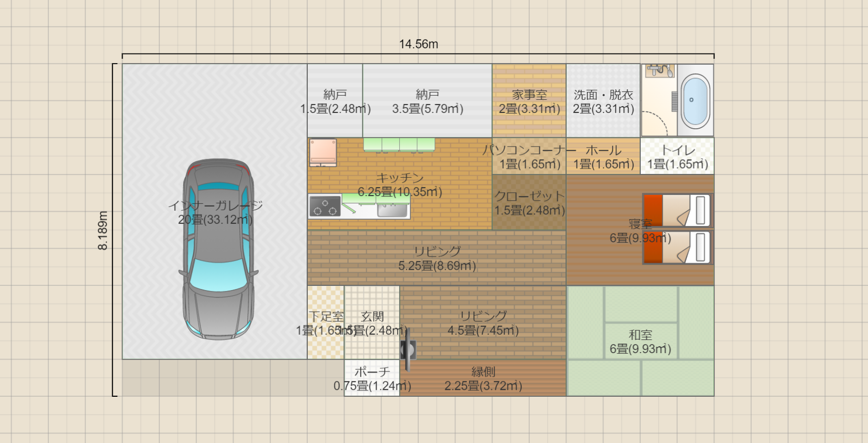Select the リビング 5.25畳 room
The width and height of the screenshot is (868, 443).
(x=437, y=258)
